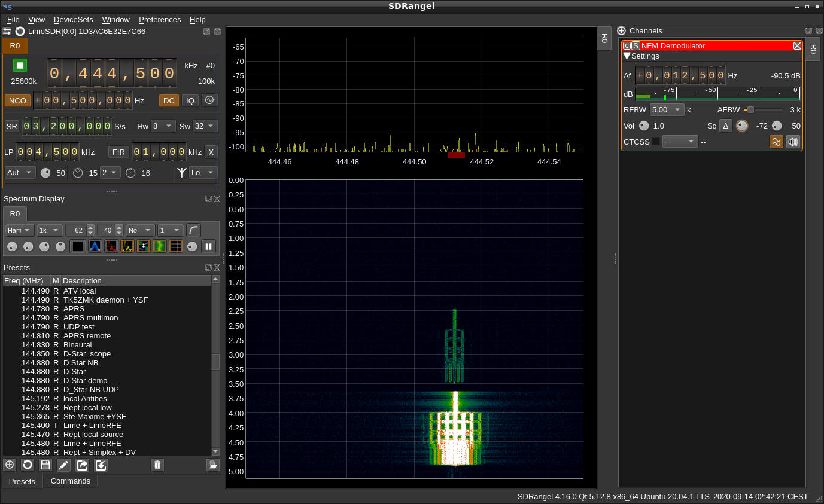Click the squelch threshold knob
Screen dimensions: 824x504
point(742,126)
